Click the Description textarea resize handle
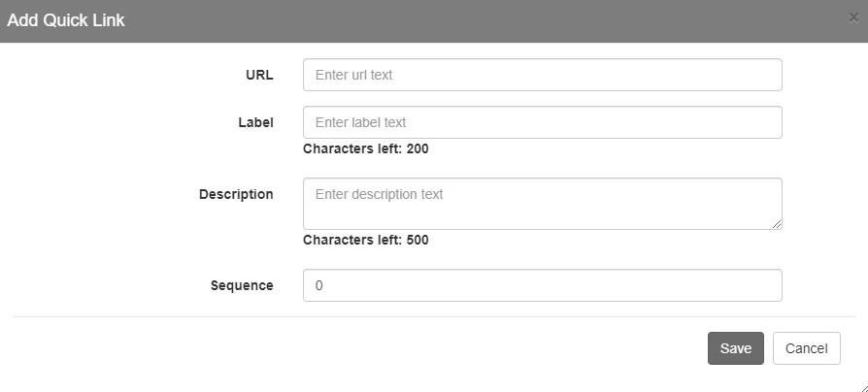The image size is (868, 392). [777, 224]
